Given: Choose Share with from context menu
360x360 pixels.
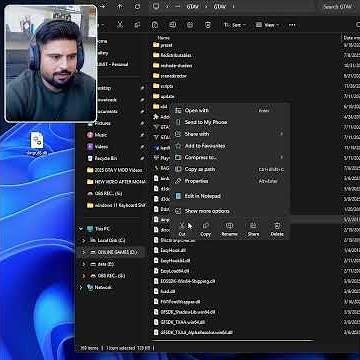Looking at the screenshot, I should [x=230, y=134].
